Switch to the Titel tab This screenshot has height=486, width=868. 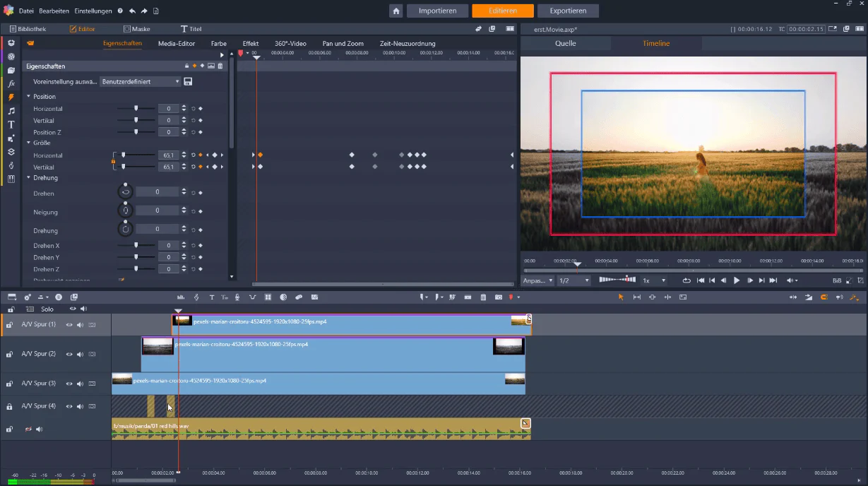point(191,29)
